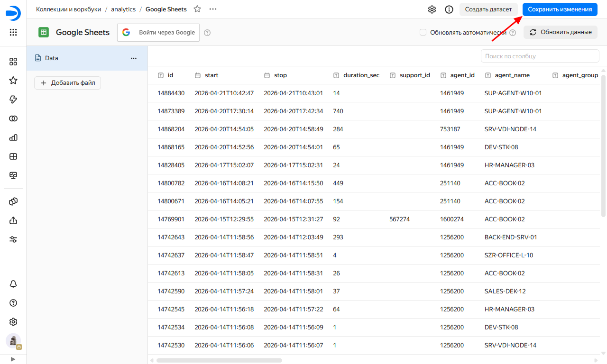Click 'Сохранить изменения' button

[560, 9]
